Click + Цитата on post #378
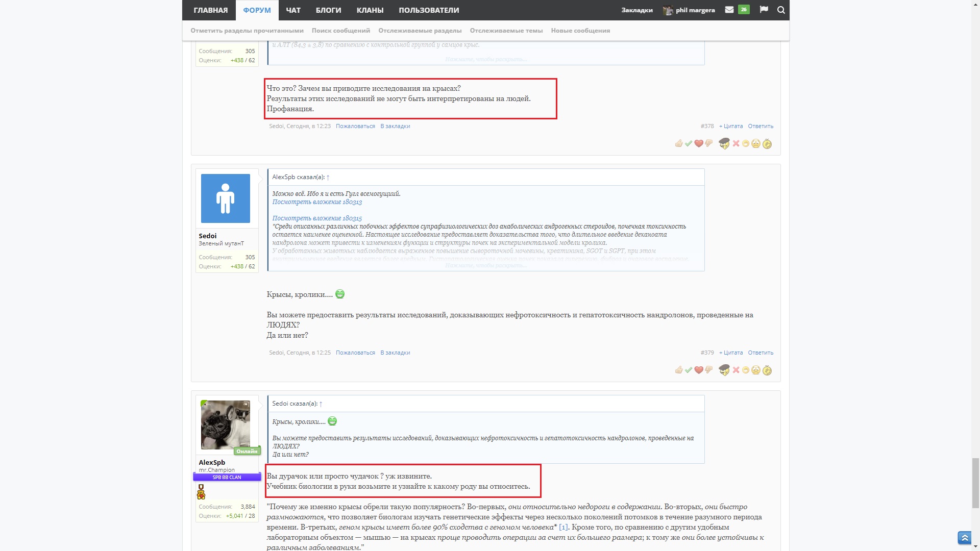The width and height of the screenshot is (980, 551). point(730,126)
